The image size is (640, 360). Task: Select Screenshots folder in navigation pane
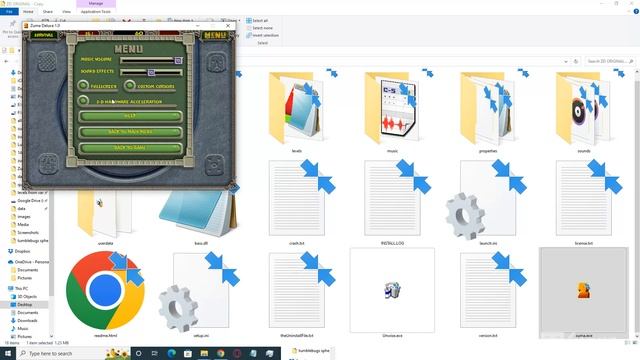click(x=25, y=232)
